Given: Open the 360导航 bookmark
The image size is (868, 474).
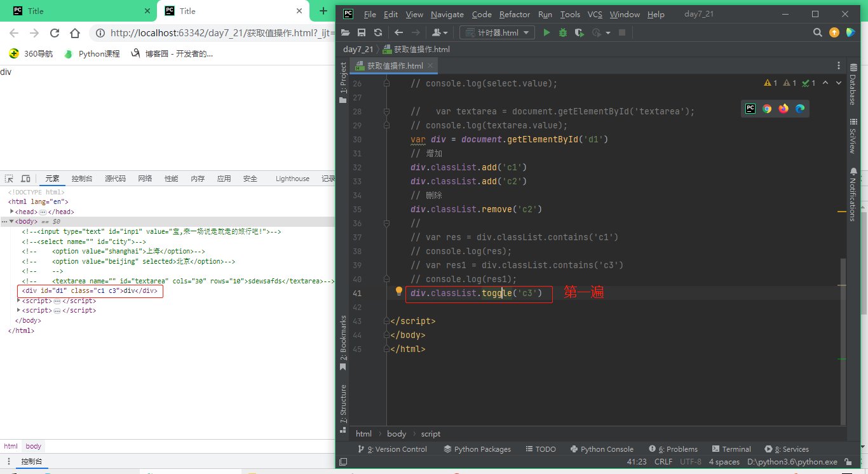Looking at the screenshot, I should pyautogui.click(x=31, y=54).
